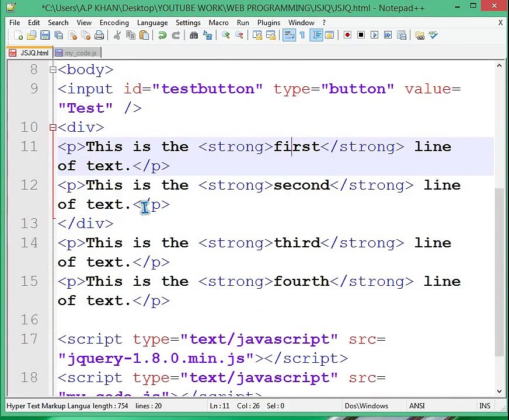The image size is (509, 420).
Task: Click the vertical scrollbar thumb
Action: [x=499, y=272]
